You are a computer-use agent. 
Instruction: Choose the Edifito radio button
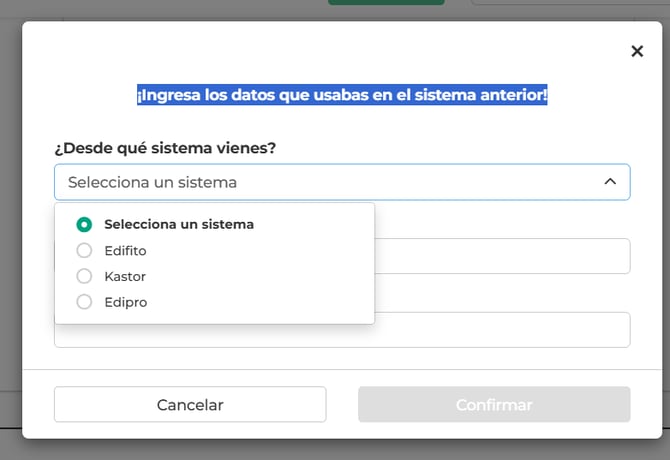[x=84, y=250]
